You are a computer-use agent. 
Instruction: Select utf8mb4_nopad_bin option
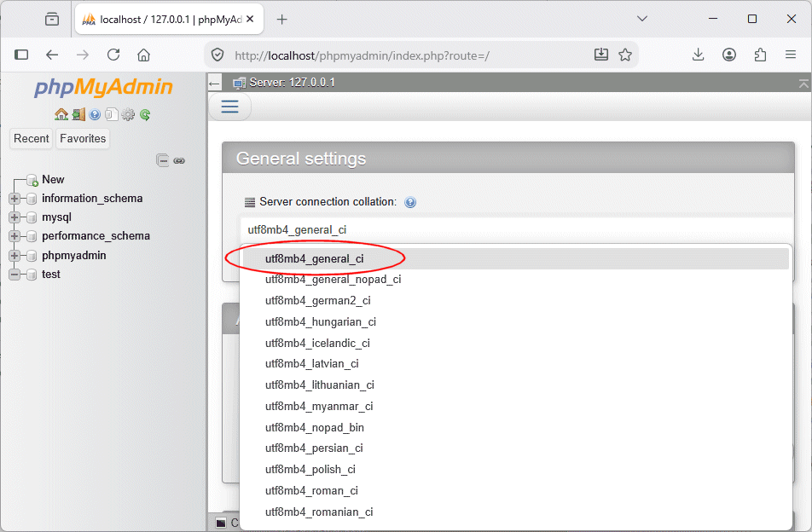[516, 427]
